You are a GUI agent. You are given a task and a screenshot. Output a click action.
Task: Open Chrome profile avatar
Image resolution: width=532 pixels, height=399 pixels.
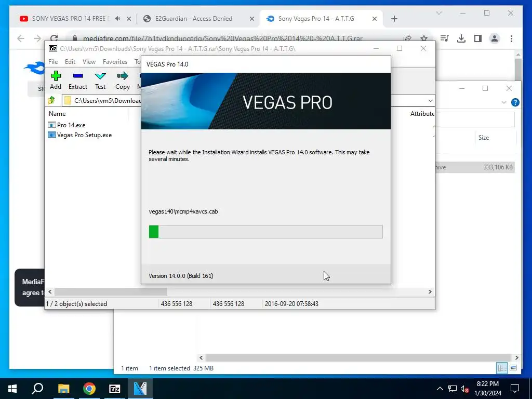point(495,38)
